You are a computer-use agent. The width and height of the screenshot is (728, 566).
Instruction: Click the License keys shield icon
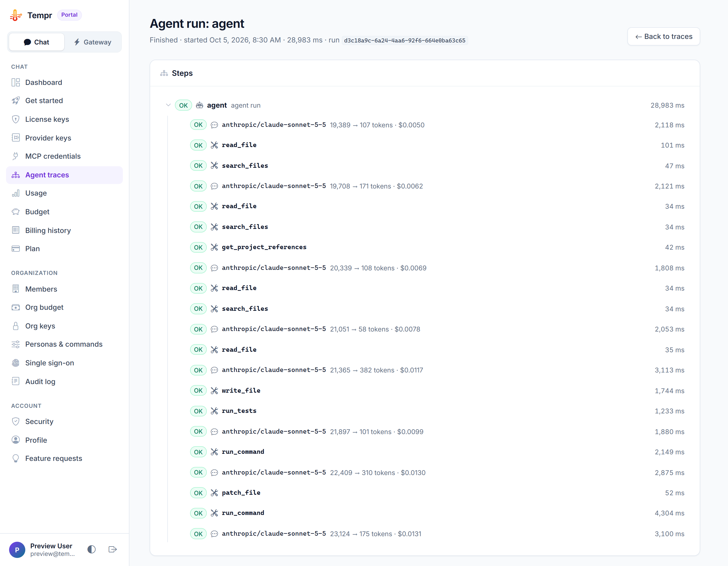tap(16, 119)
